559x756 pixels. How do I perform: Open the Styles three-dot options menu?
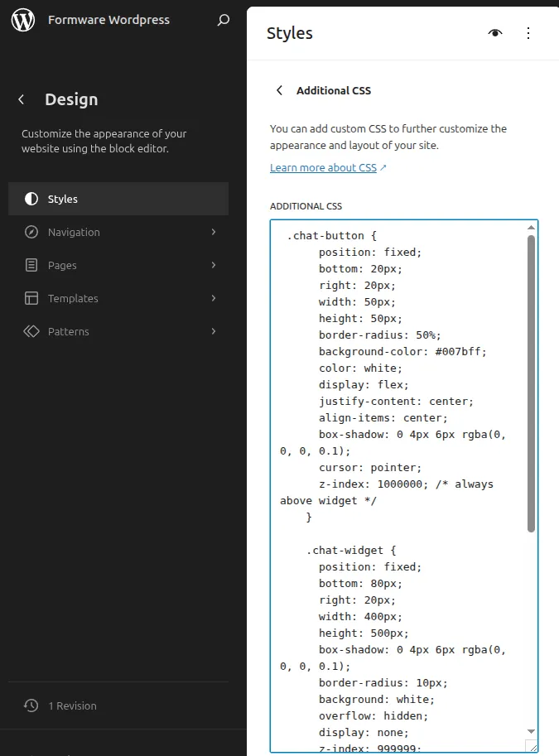(x=528, y=32)
